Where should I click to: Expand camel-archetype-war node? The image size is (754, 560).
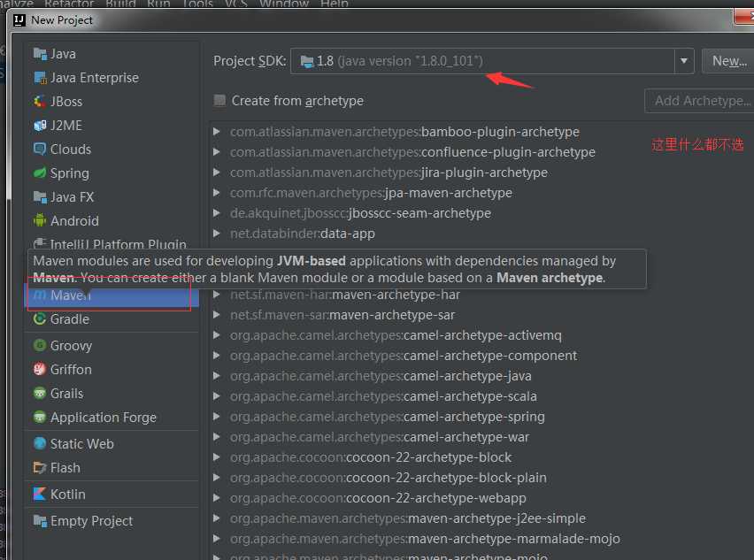(217, 437)
